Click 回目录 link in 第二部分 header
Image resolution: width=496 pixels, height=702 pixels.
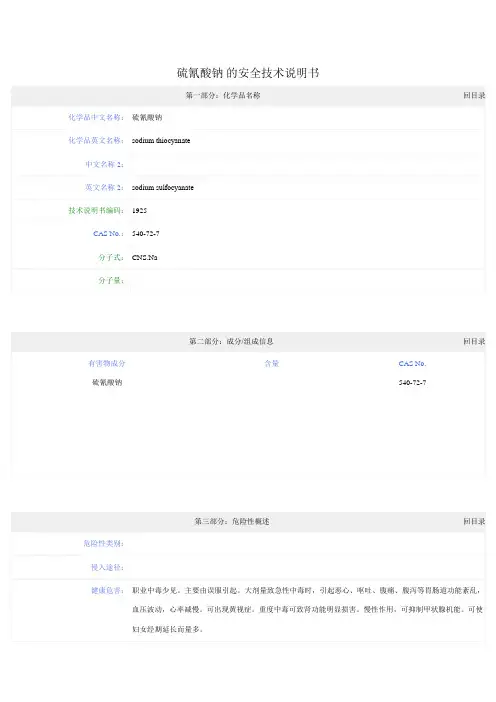[474, 341]
